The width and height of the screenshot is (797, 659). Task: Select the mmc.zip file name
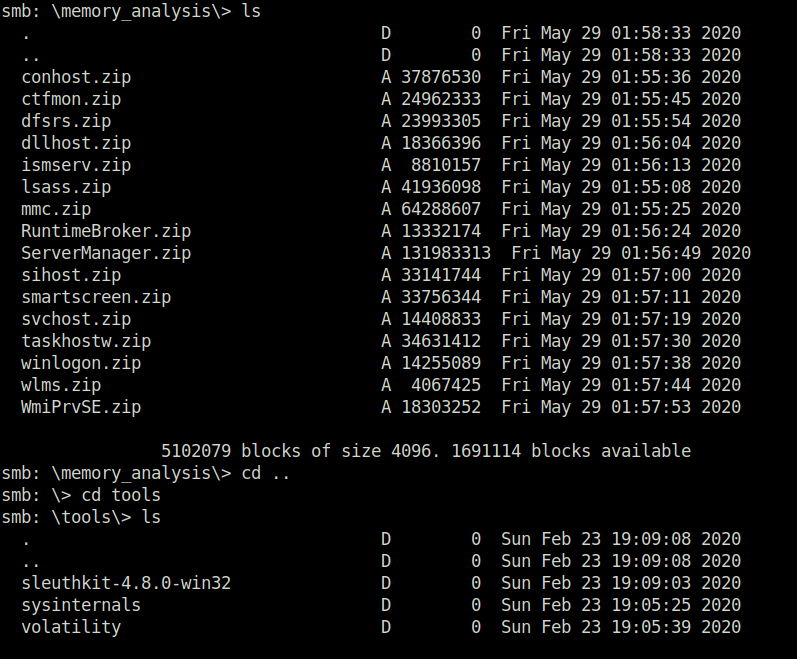tap(56, 209)
